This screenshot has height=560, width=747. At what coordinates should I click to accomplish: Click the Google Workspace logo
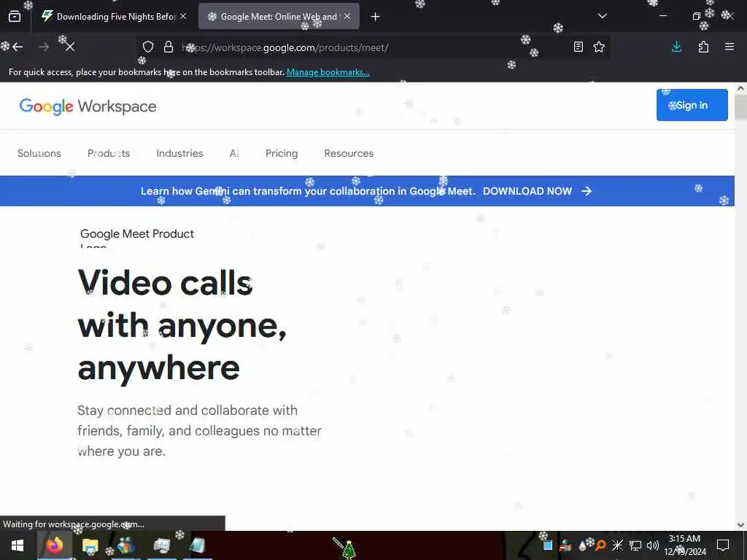tap(88, 106)
